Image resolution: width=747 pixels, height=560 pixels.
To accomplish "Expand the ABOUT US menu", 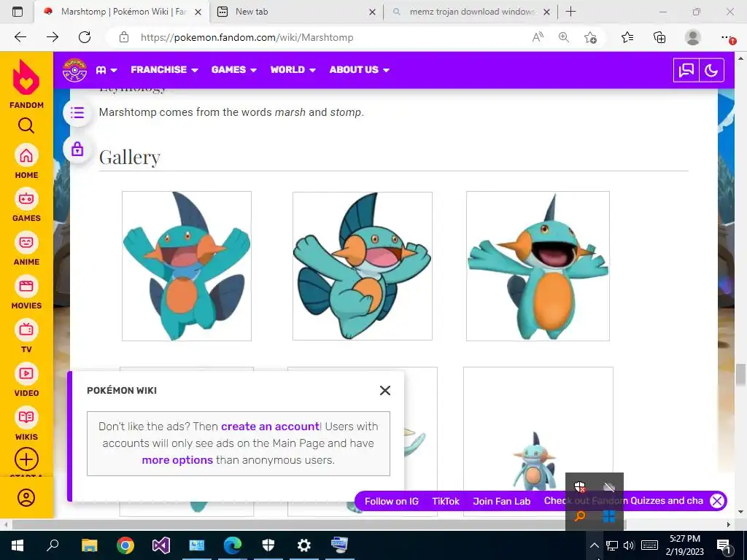I will 359,69.
